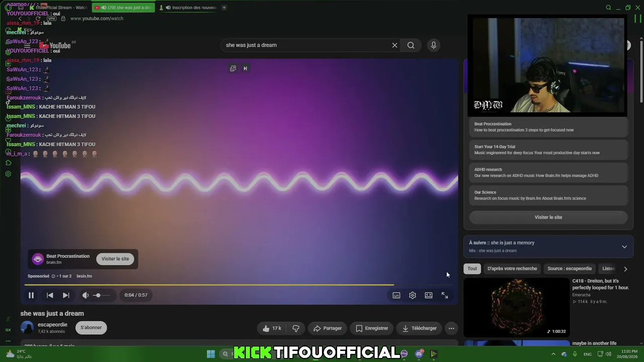Seek on the yellow ad progress bar

click(239, 285)
